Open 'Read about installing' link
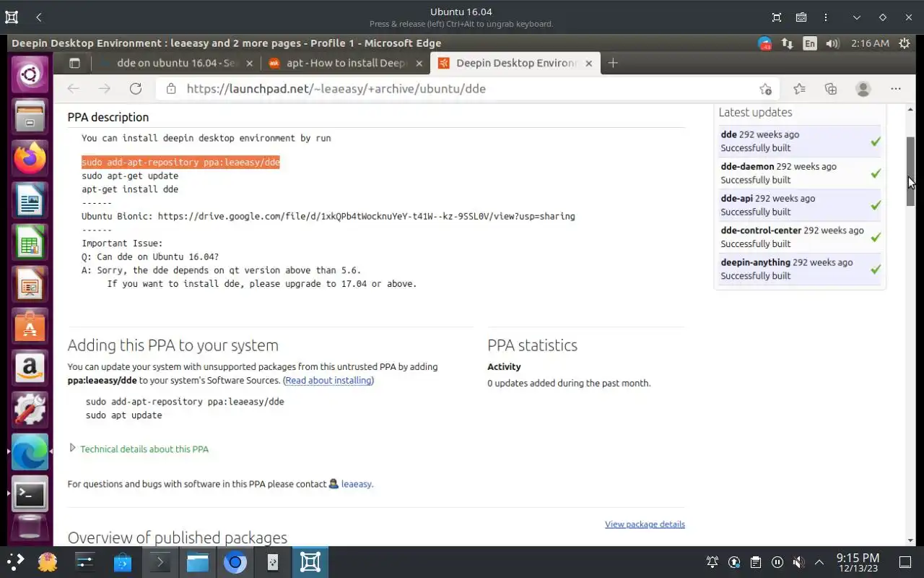The height and width of the screenshot is (578, 924). pos(328,380)
